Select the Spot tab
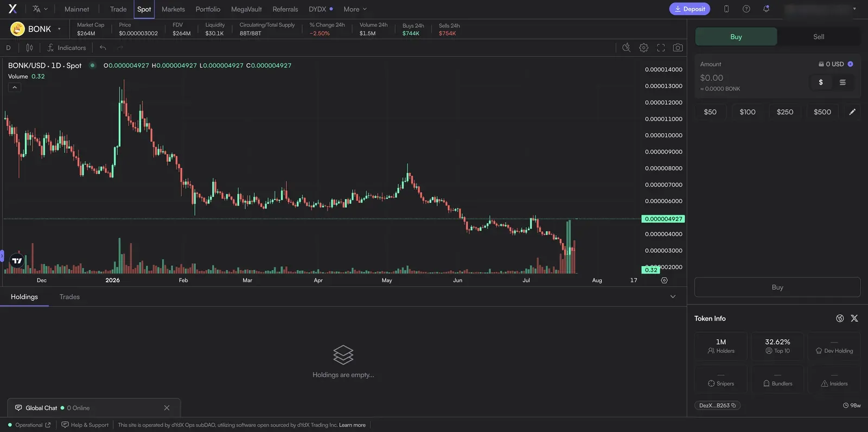This screenshot has height=432, width=868. (x=144, y=9)
